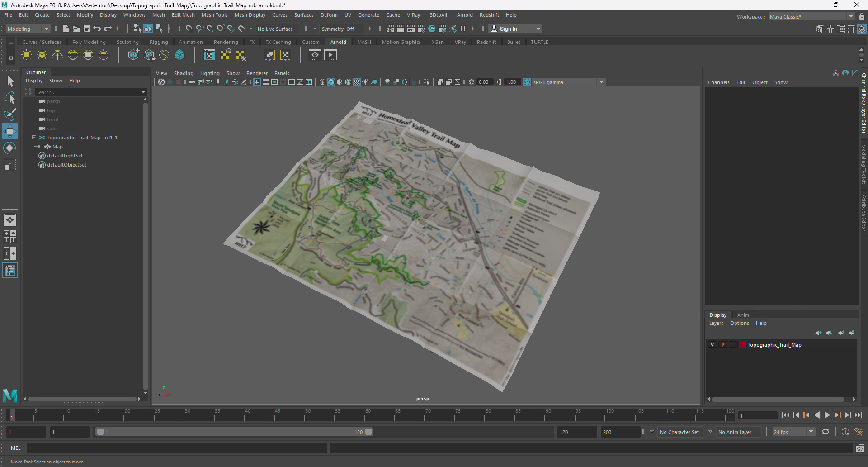The width and height of the screenshot is (868, 467).
Task: Open the Arnold menu in menu bar
Action: 465,15
